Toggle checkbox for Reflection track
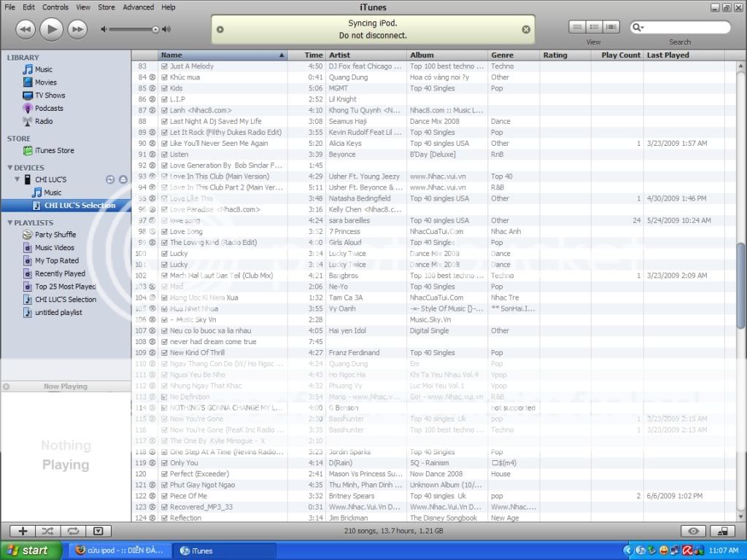 [x=165, y=518]
